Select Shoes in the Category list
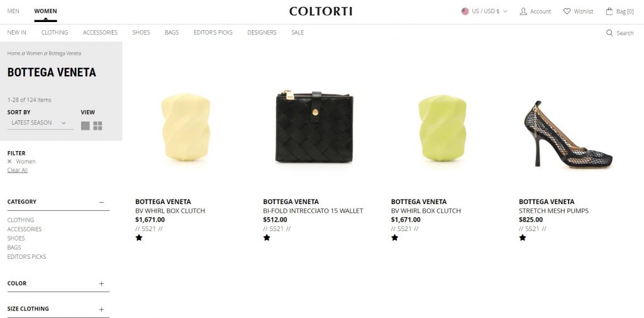Image resolution: width=644 pixels, height=318 pixels. click(x=16, y=238)
